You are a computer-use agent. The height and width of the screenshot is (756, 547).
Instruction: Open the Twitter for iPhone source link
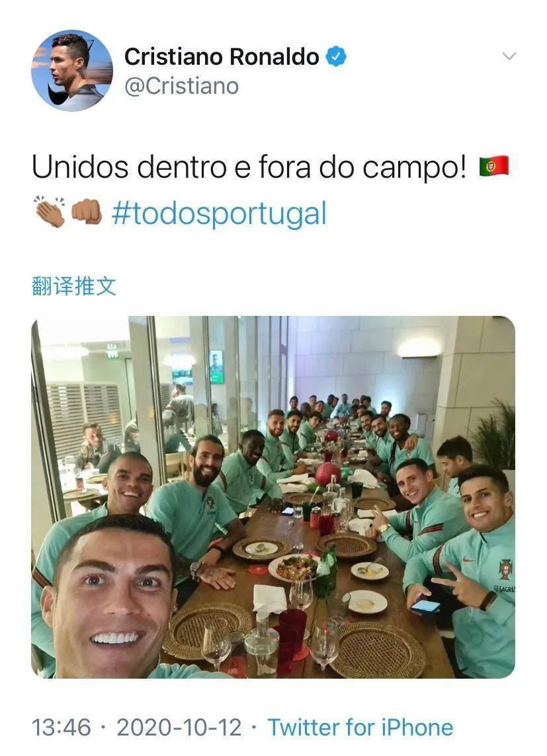[360, 727]
